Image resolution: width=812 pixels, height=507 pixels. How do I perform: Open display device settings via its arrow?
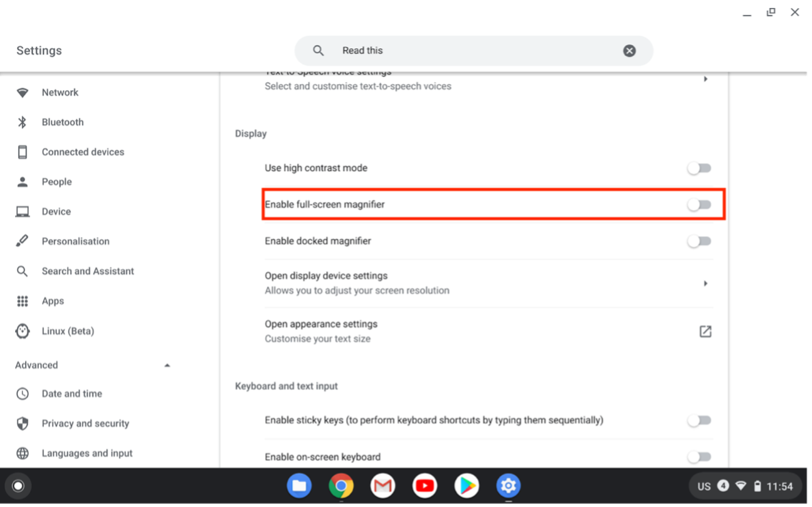click(705, 283)
